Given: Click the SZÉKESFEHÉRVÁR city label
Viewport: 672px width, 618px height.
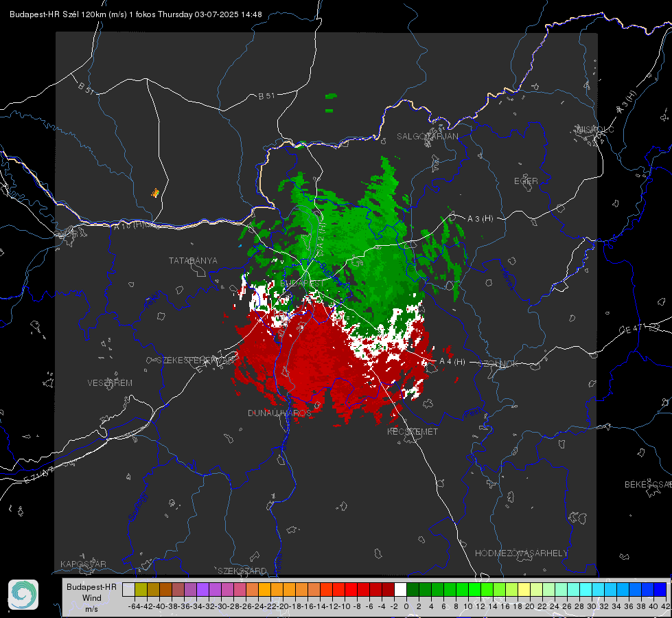Looking at the screenshot, I should point(195,360).
